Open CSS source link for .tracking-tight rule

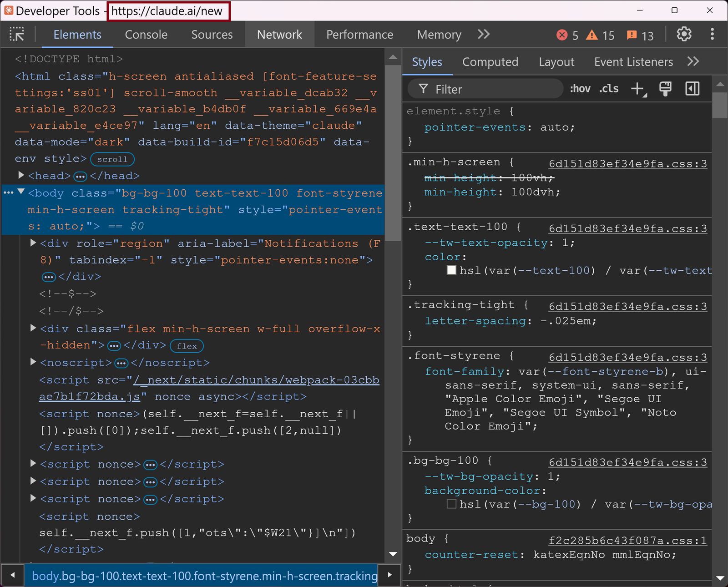(x=628, y=307)
